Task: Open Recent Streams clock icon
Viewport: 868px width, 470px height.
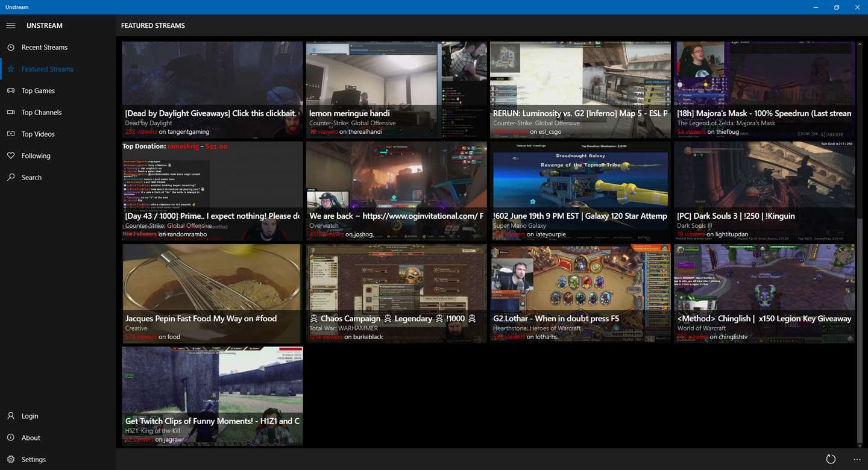Action: (11, 48)
